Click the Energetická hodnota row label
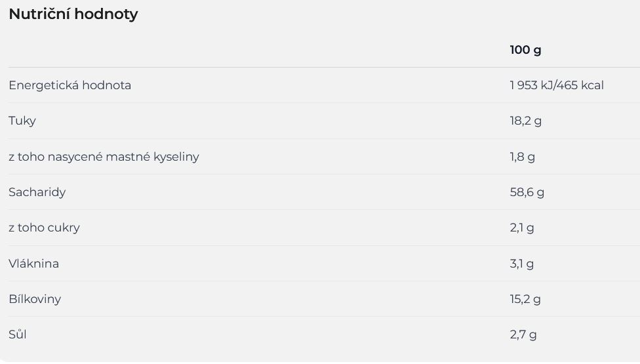Viewport: 640px width, 364px height. pos(70,85)
